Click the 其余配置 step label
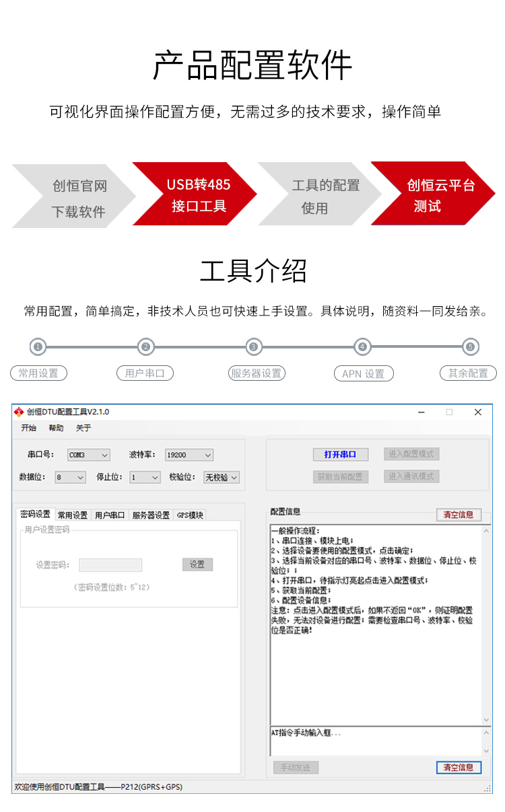This screenshot has height=812, width=505. pos(468,373)
